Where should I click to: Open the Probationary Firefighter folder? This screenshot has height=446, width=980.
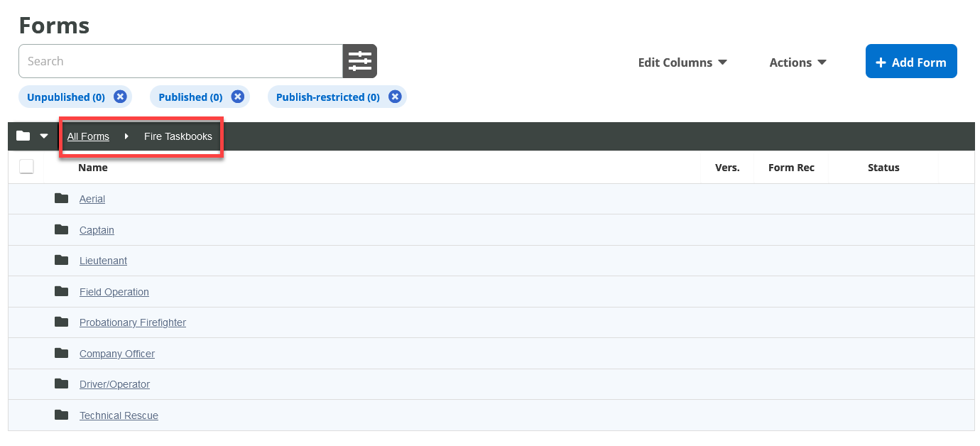click(x=132, y=322)
